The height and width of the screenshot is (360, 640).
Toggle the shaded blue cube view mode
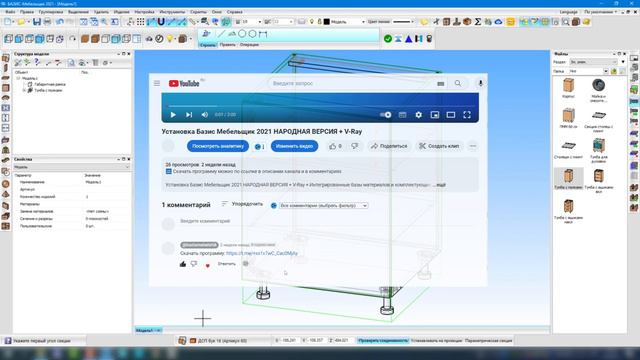pyautogui.click(x=40, y=39)
